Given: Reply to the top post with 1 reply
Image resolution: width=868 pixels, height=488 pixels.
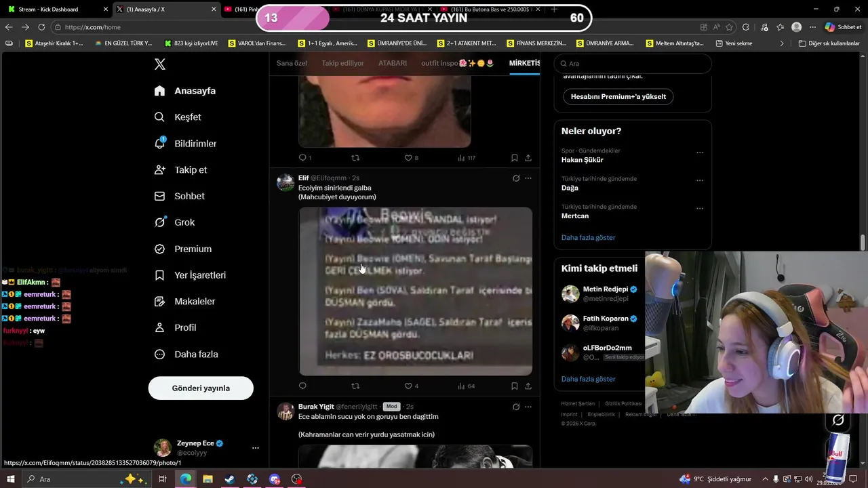Looking at the screenshot, I should click(x=305, y=158).
